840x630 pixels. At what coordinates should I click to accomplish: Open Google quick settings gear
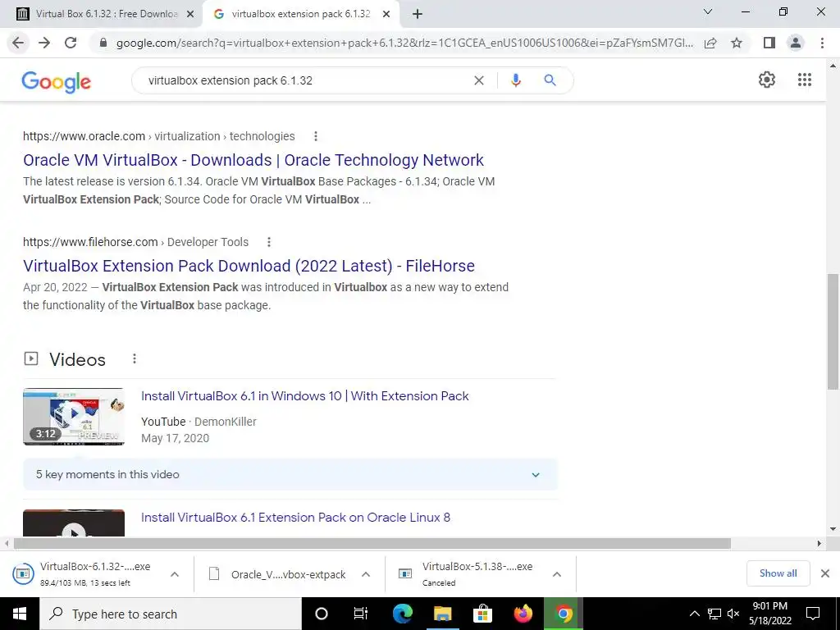point(767,80)
